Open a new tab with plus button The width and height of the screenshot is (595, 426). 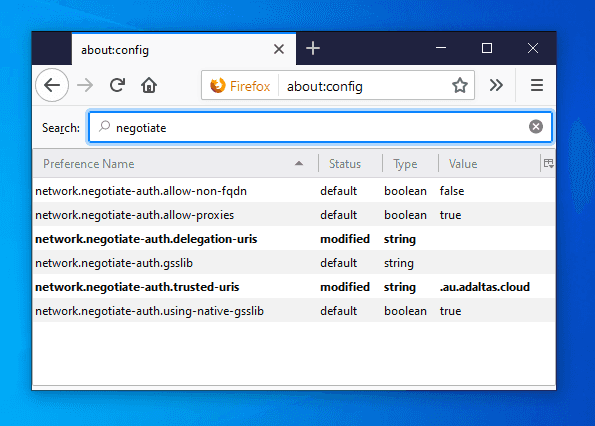point(313,49)
